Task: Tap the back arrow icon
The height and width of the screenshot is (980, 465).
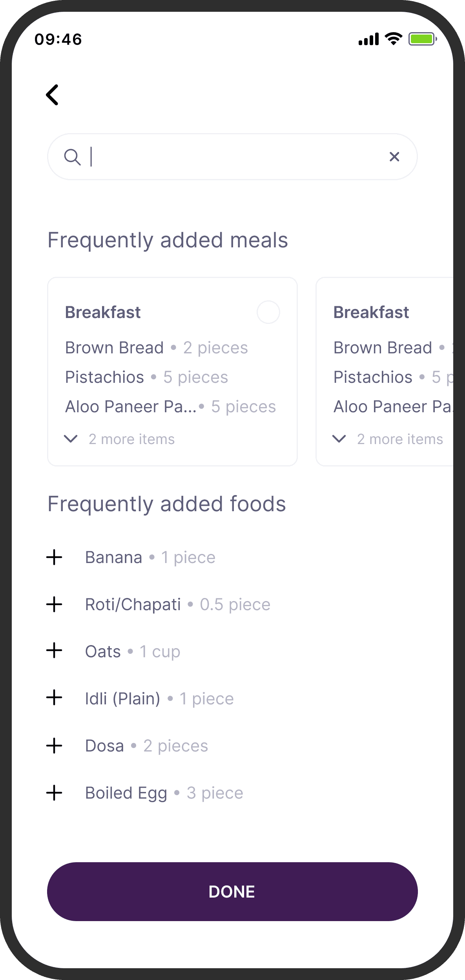Action: coord(53,95)
